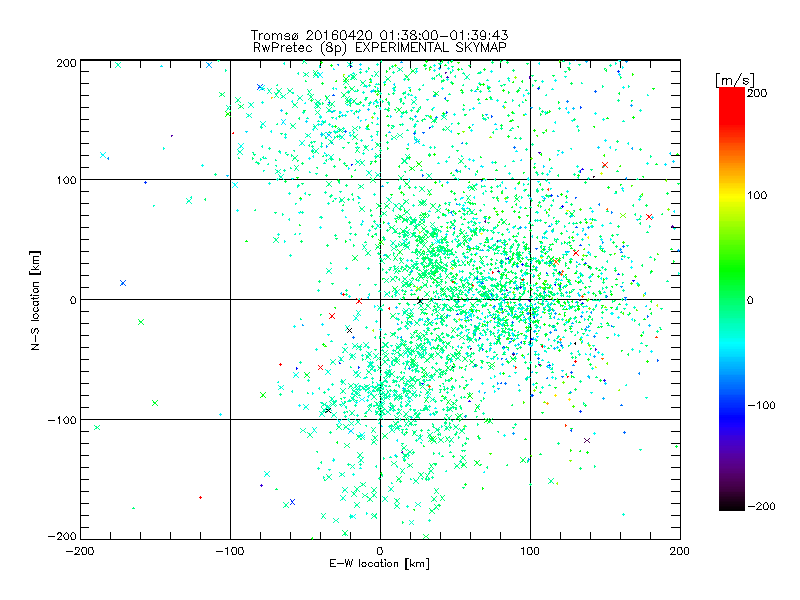The height and width of the screenshot is (600, 800).
Task: Click the E-W axis tick label '100'
Action: coord(530,551)
